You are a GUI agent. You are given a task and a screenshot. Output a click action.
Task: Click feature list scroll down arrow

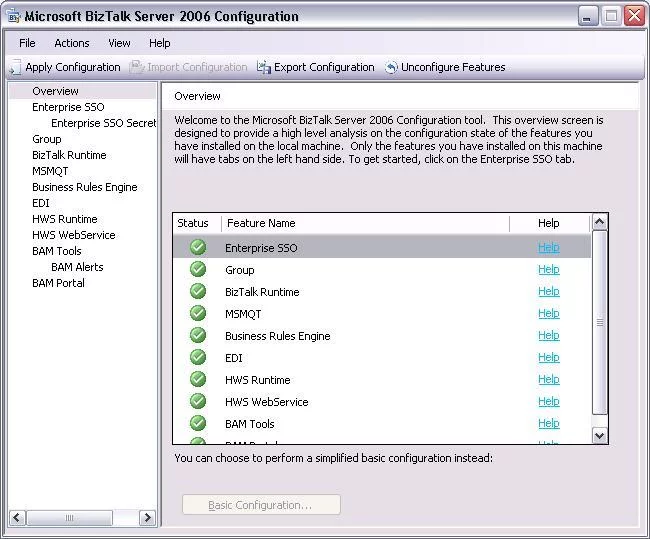[599, 435]
